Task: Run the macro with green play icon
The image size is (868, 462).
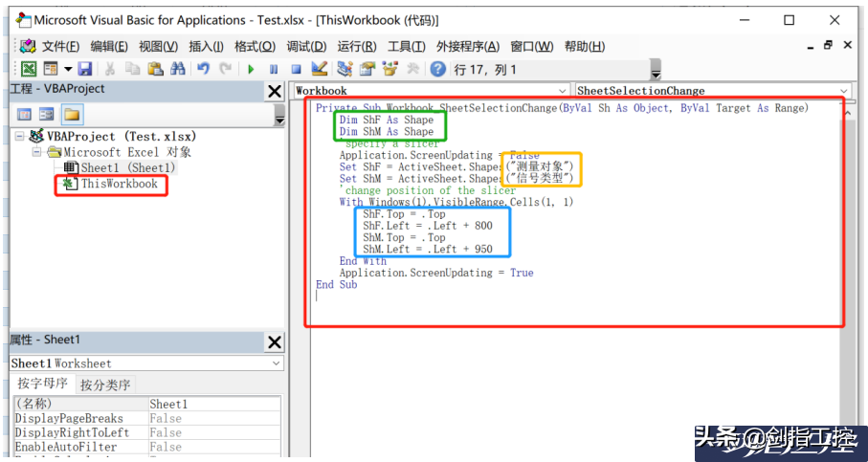Action: click(x=251, y=70)
